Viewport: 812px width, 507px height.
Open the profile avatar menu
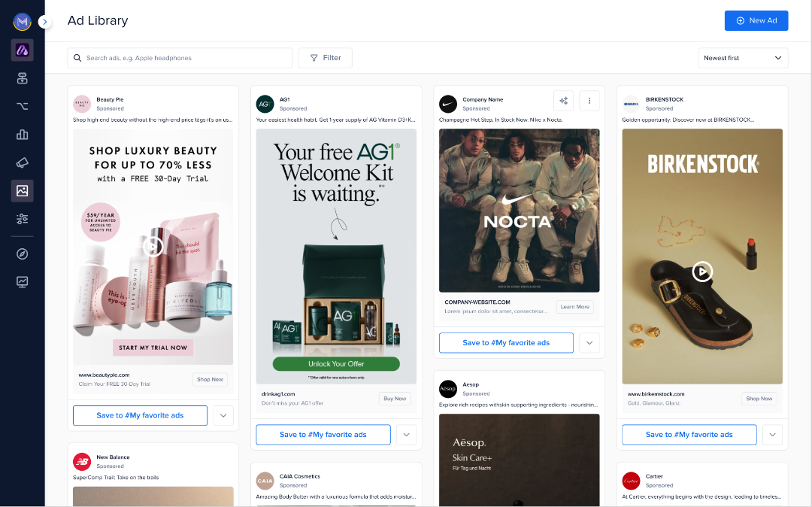[x=22, y=22]
